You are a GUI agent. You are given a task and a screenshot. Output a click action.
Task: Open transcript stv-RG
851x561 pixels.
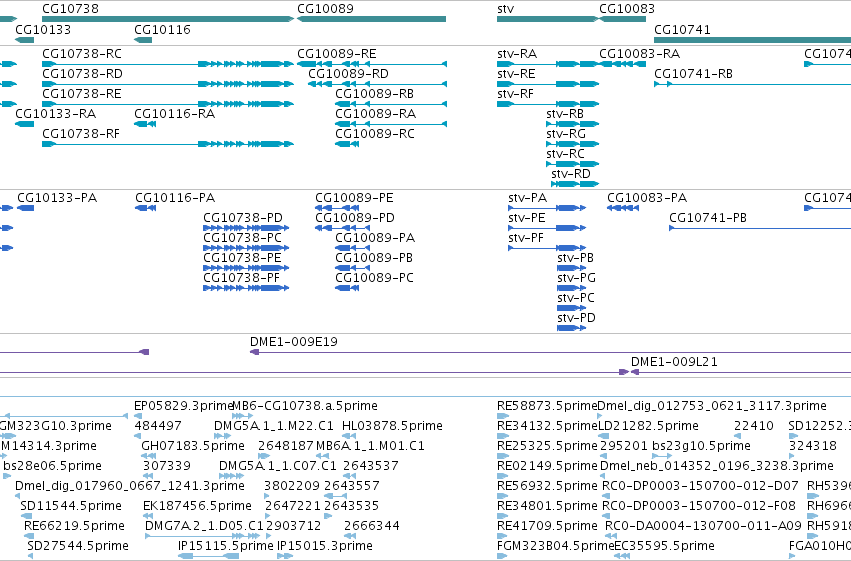(x=566, y=133)
